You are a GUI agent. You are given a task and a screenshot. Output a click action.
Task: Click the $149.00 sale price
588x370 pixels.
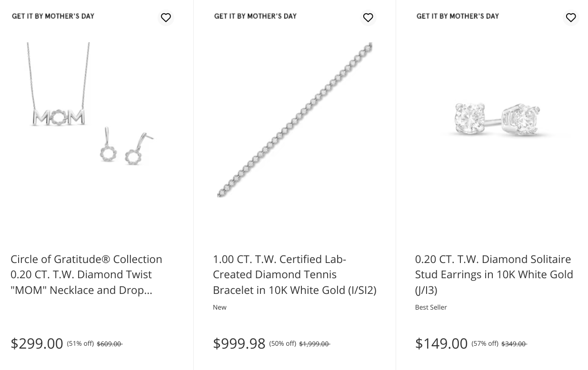point(441,343)
